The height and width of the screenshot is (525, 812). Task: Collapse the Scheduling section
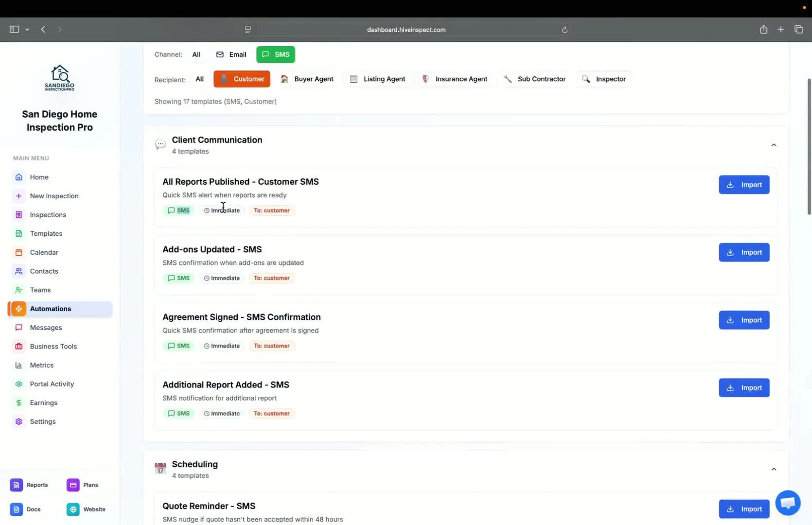[774, 469]
